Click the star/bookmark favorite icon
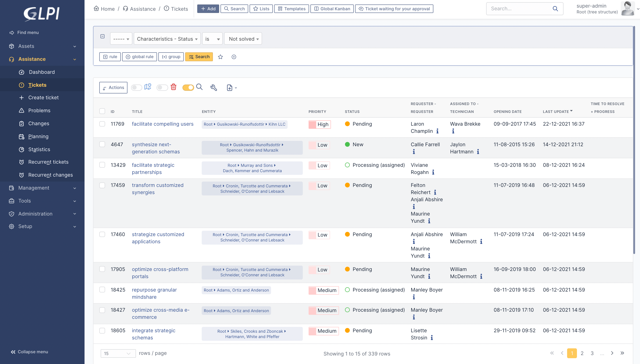This screenshot has width=640, height=364. 220,56
